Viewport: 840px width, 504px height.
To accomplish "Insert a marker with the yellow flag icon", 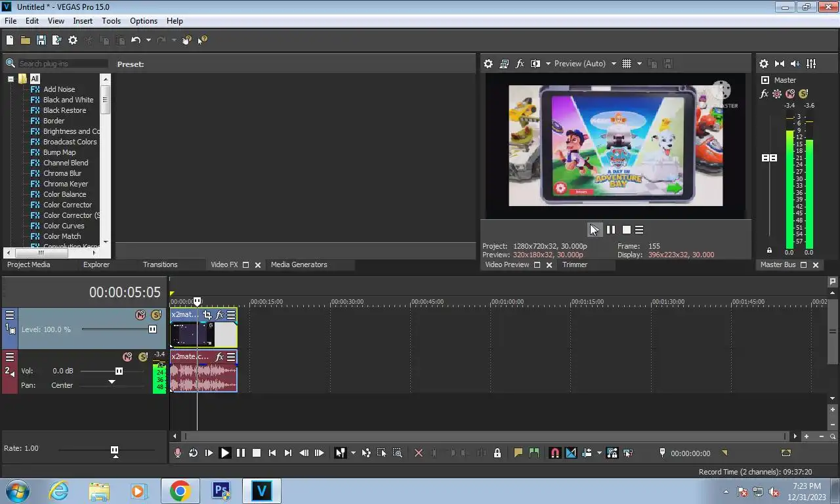I will [x=518, y=453].
